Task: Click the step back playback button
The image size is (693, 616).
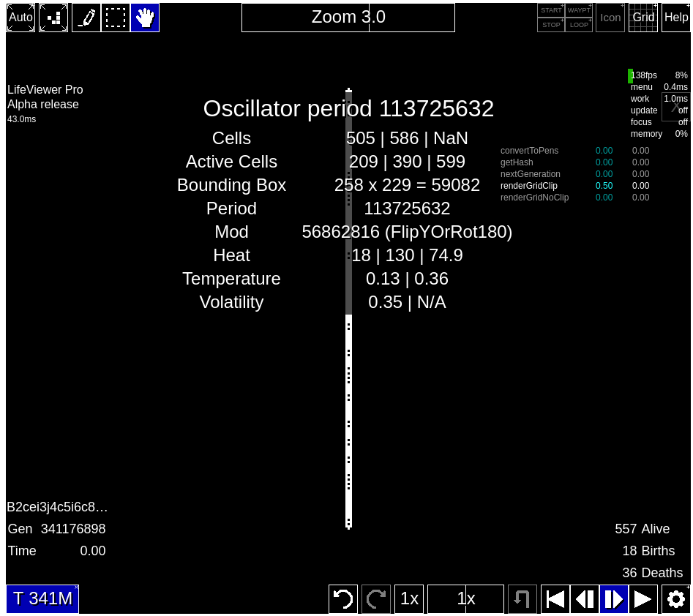Action: [x=584, y=599]
